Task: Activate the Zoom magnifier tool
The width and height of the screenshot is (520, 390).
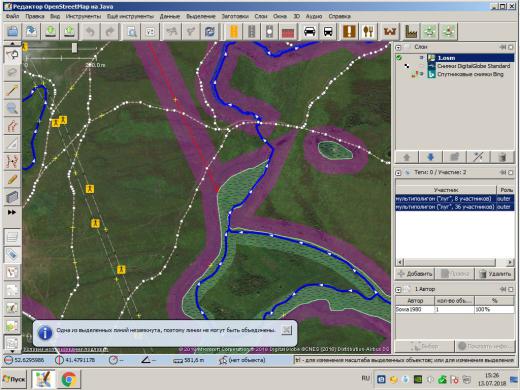Action: pos(12,108)
